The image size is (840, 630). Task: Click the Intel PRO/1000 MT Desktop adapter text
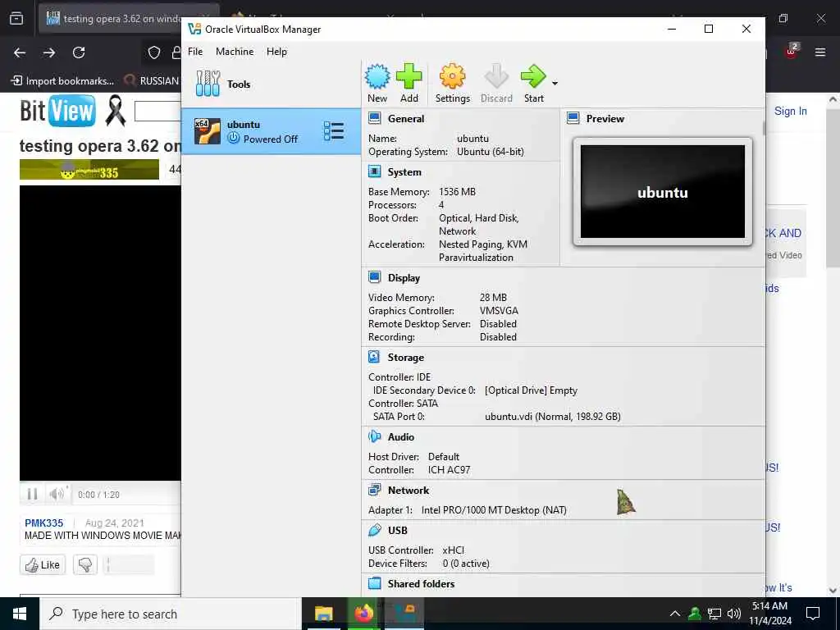click(493, 510)
